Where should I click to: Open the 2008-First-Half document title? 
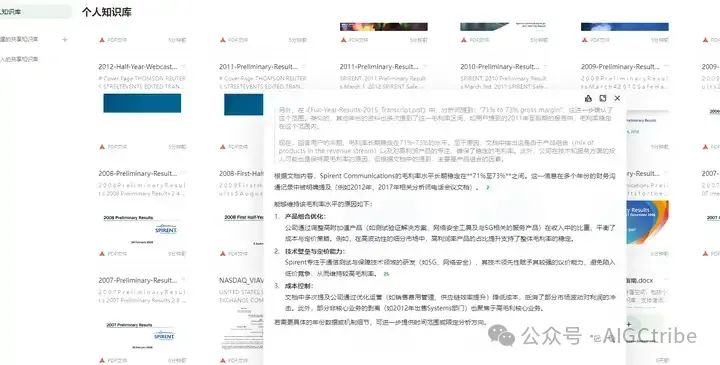coord(241,174)
